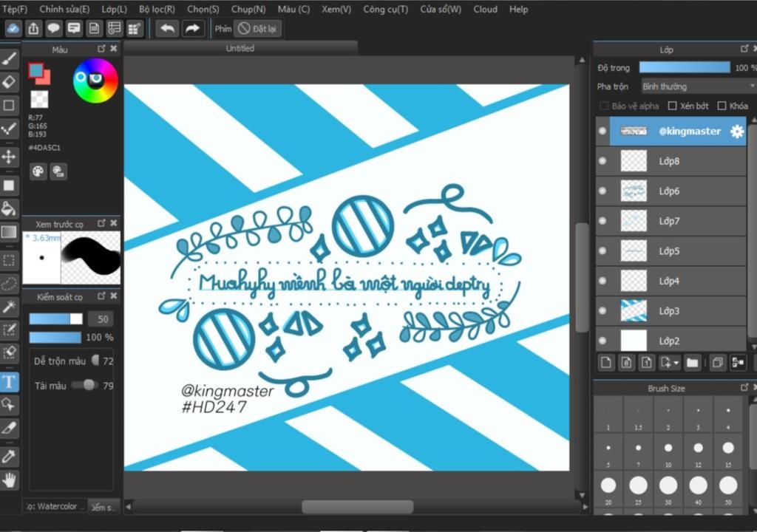Image resolution: width=757 pixels, height=532 pixels.
Task: Click the color wheel picker
Action: coord(95,81)
